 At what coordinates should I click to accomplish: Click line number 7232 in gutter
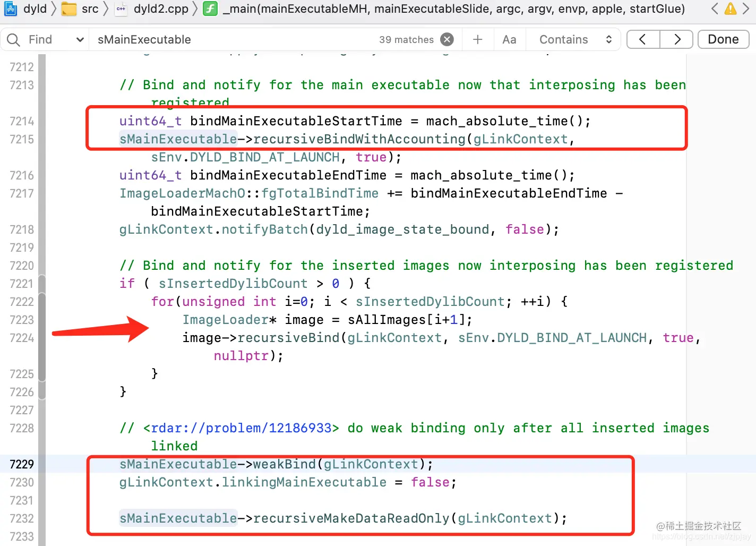pyautogui.click(x=22, y=518)
